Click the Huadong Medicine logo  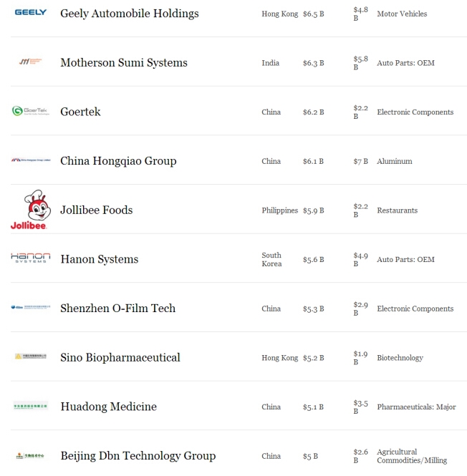point(30,406)
